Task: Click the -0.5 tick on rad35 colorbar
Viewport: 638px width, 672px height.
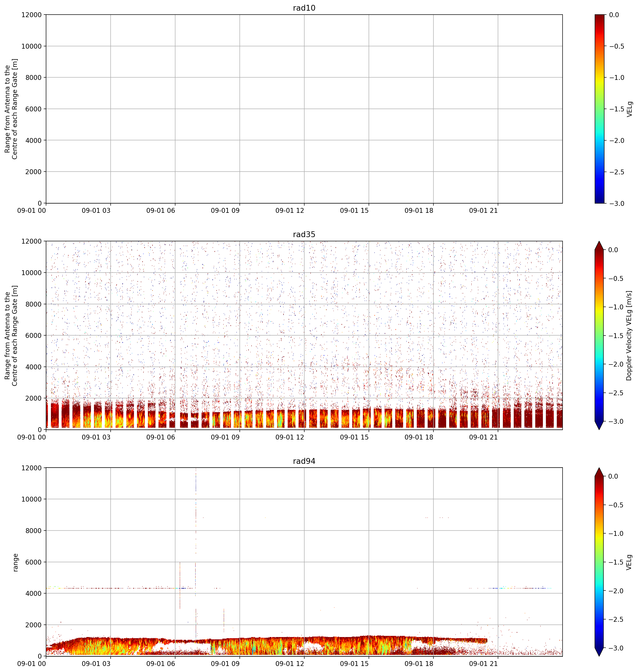Action: [x=616, y=279]
